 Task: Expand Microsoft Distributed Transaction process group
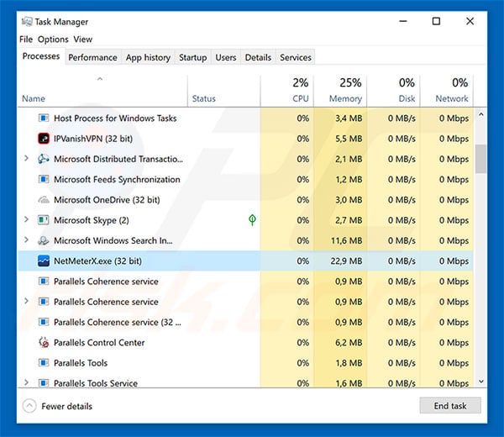26,159
